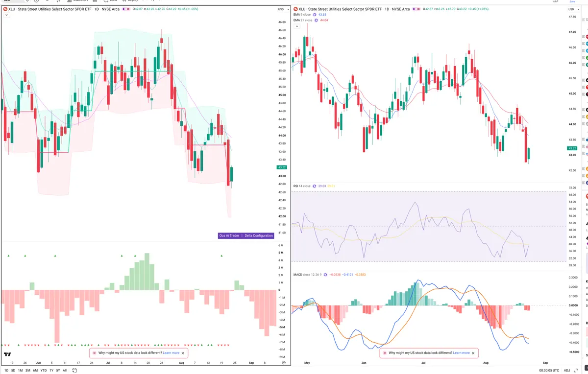Open USD currency dropdown on right chart
This screenshot has height=374, width=588.
[573, 9]
